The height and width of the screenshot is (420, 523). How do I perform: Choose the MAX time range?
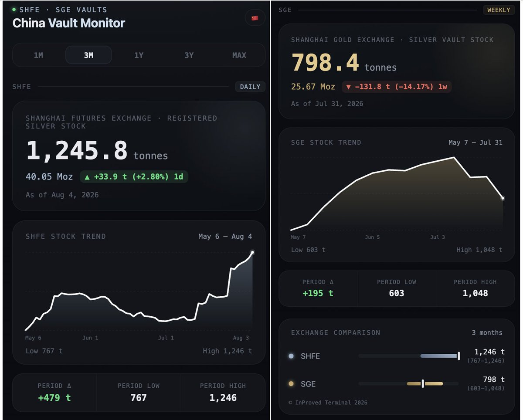(239, 55)
